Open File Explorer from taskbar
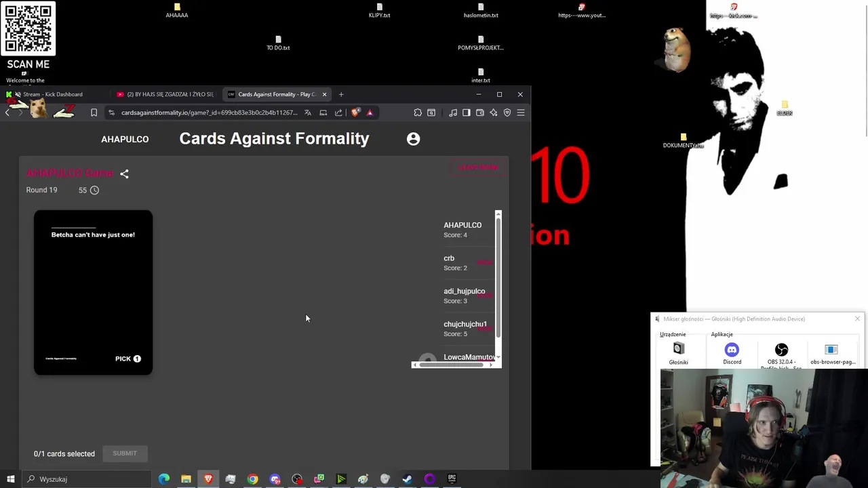 coord(186,479)
